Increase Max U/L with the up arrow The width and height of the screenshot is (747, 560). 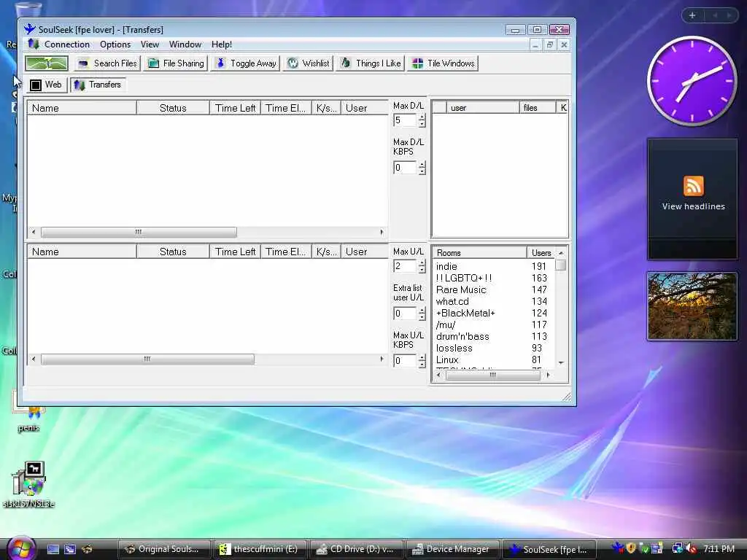click(x=422, y=262)
